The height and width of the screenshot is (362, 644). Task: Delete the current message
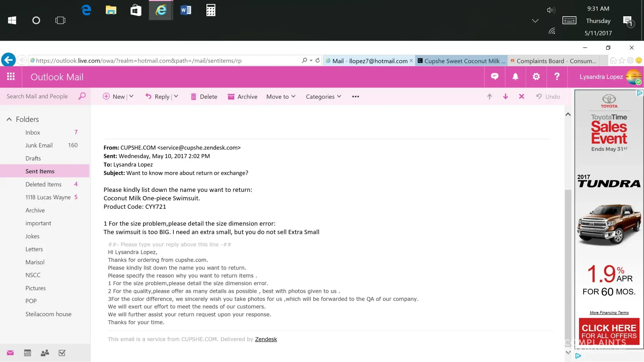coord(204,97)
